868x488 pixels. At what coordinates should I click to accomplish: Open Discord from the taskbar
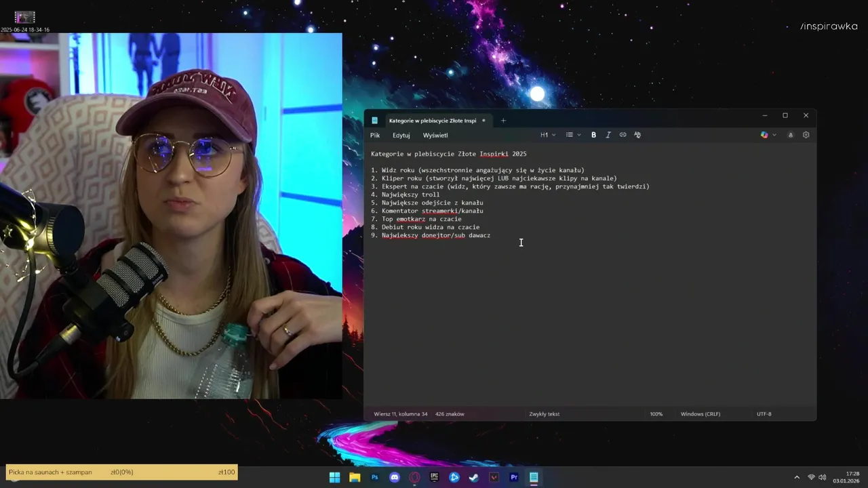coord(395,477)
